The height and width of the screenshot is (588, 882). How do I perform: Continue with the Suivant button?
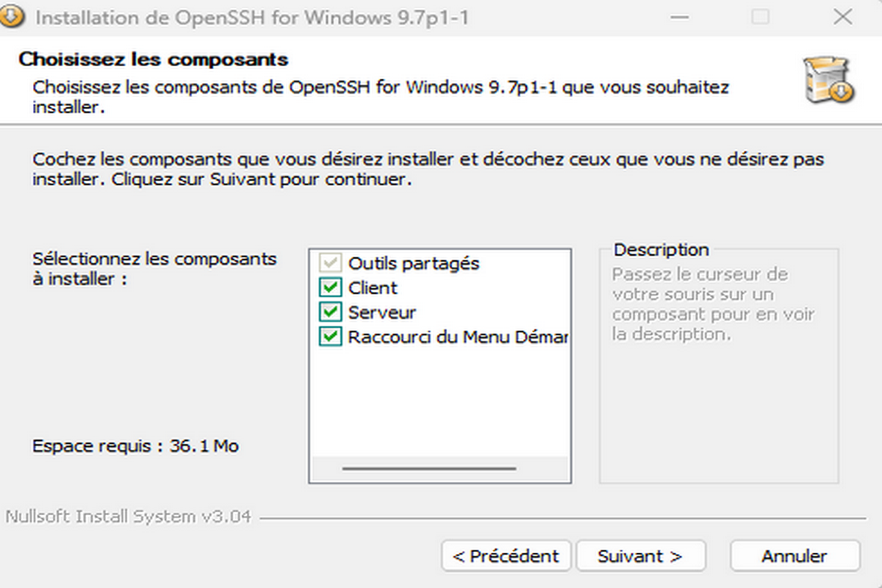point(640,556)
